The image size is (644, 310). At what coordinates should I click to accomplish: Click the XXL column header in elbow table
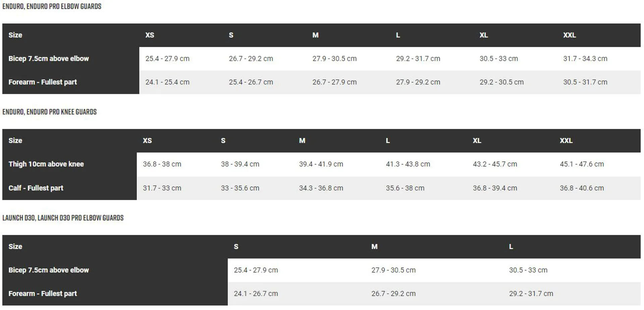[x=569, y=35]
